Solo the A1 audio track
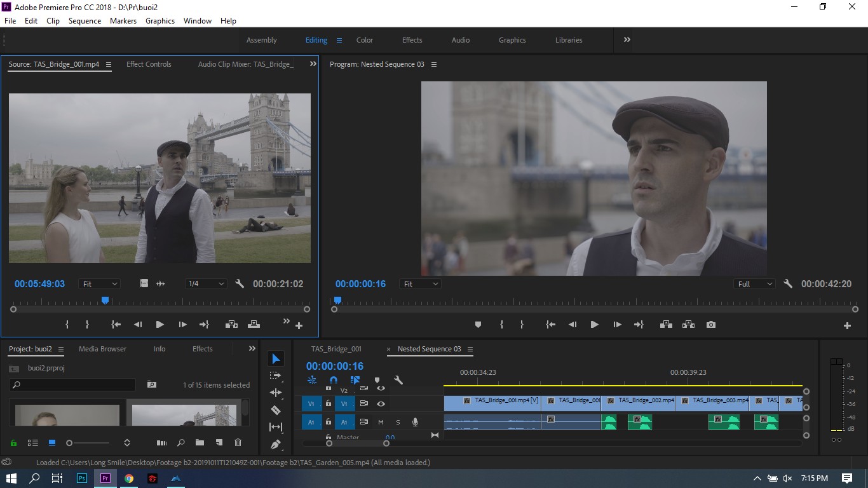This screenshot has width=868, height=488. [398, 422]
